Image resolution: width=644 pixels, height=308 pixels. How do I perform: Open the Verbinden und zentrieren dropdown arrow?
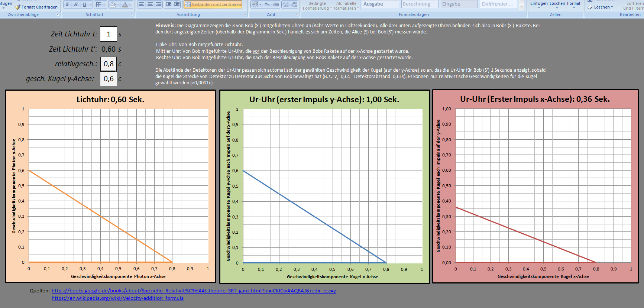click(x=244, y=4)
